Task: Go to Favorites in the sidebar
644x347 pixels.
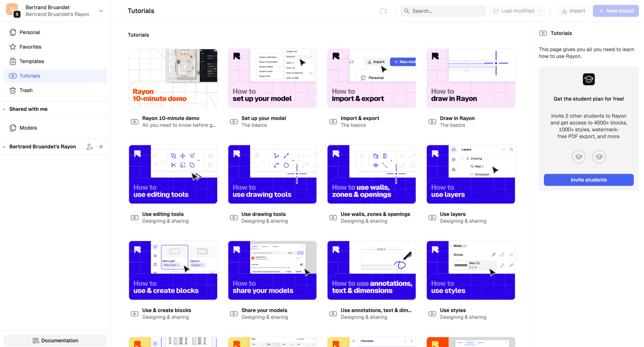Action: (x=55, y=47)
